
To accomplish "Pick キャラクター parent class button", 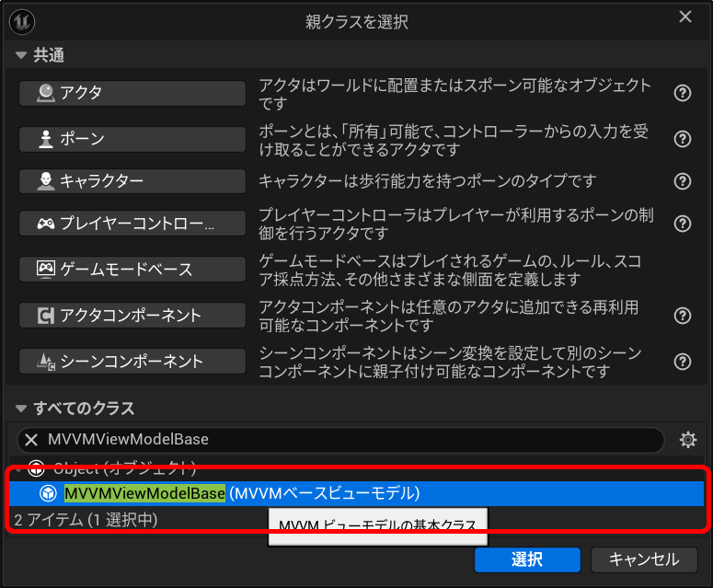I will [132, 181].
